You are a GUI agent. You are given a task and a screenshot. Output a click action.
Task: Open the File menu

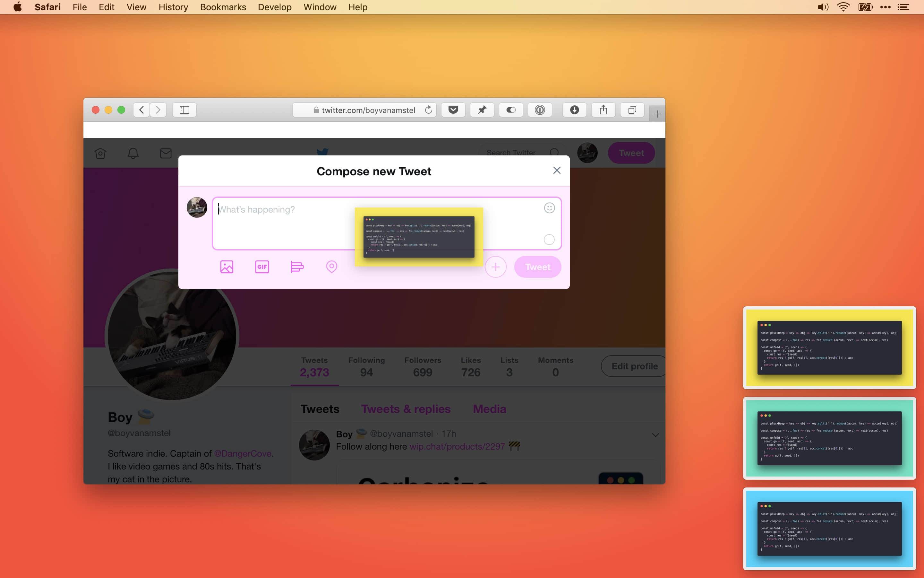80,7
